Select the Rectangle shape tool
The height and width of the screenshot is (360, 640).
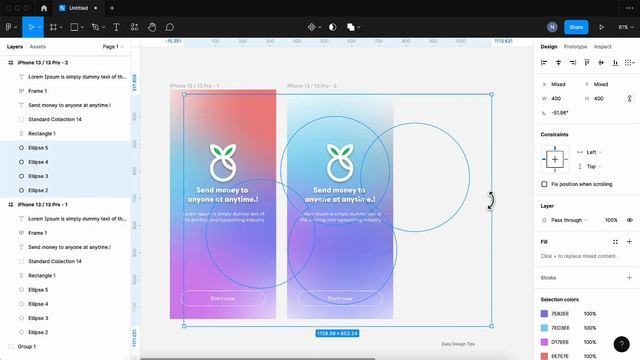tap(74, 27)
